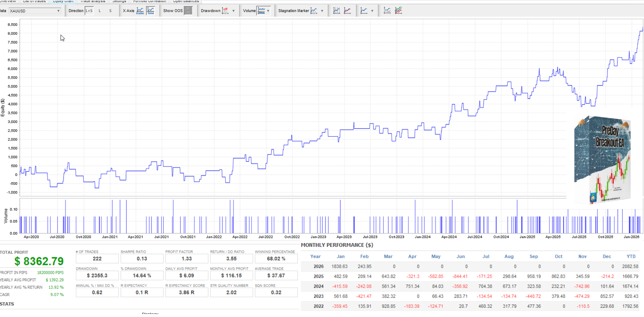Click the vertical bars chart icon

click(336, 11)
